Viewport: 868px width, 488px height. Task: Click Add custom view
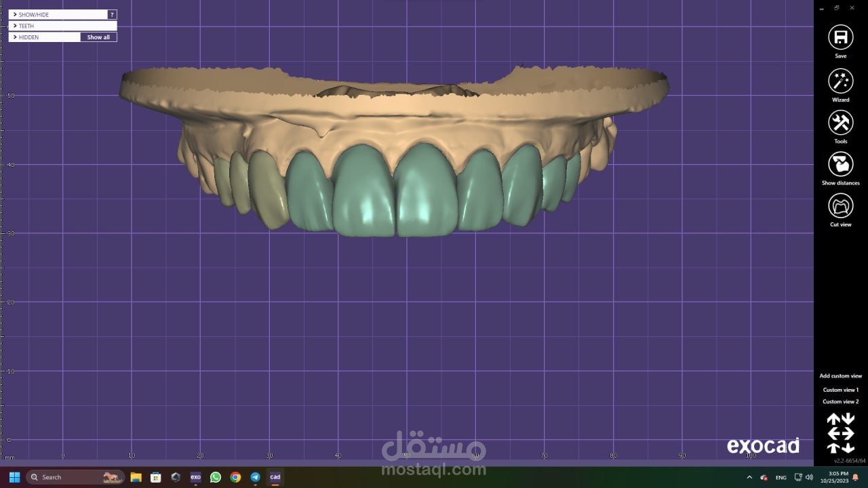coord(840,375)
